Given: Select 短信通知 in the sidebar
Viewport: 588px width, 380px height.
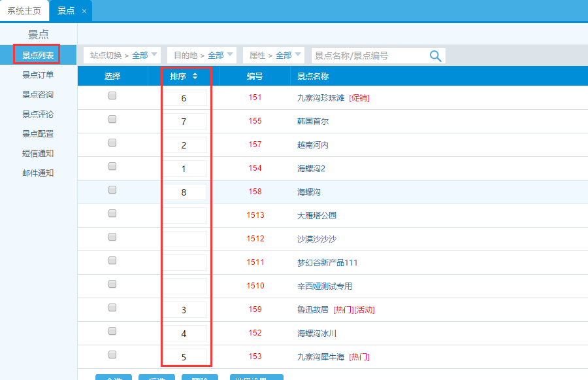Looking at the screenshot, I should click(38, 153).
